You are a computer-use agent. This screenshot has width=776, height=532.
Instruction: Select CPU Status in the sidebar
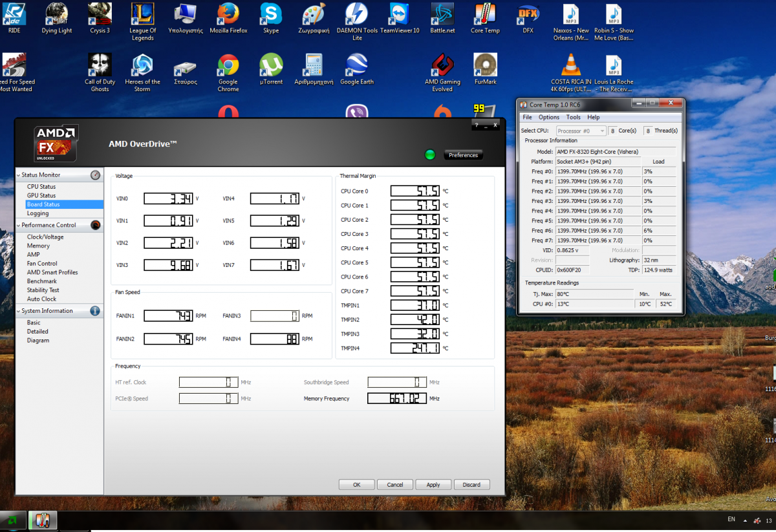click(41, 187)
